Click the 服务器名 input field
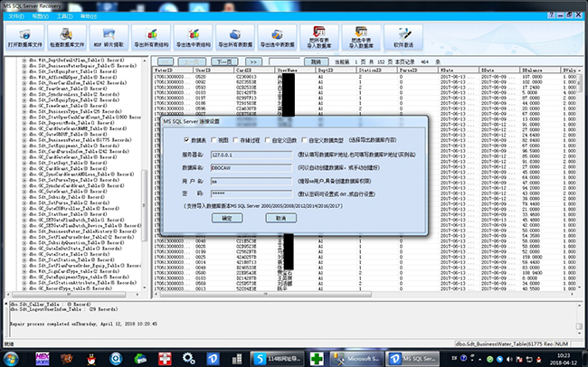The image size is (588, 367). 251,155
